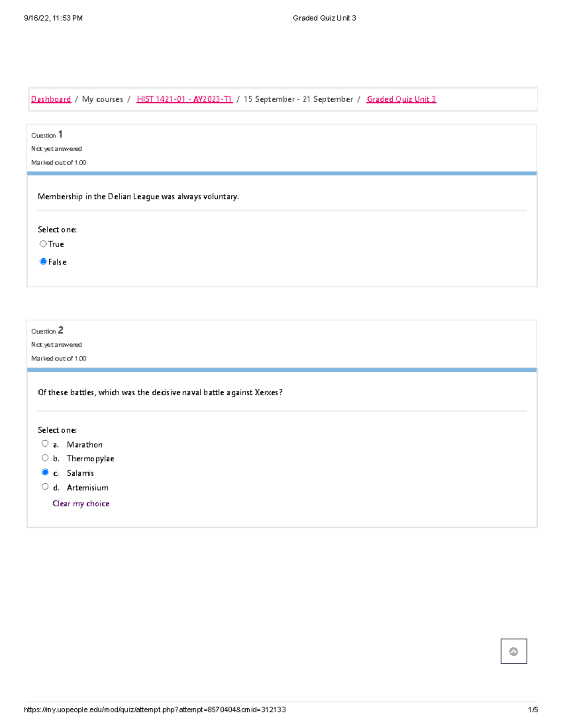563x728 pixels.
Task: Click the quiz attempt URL in footer
Action: click(155, 710)
